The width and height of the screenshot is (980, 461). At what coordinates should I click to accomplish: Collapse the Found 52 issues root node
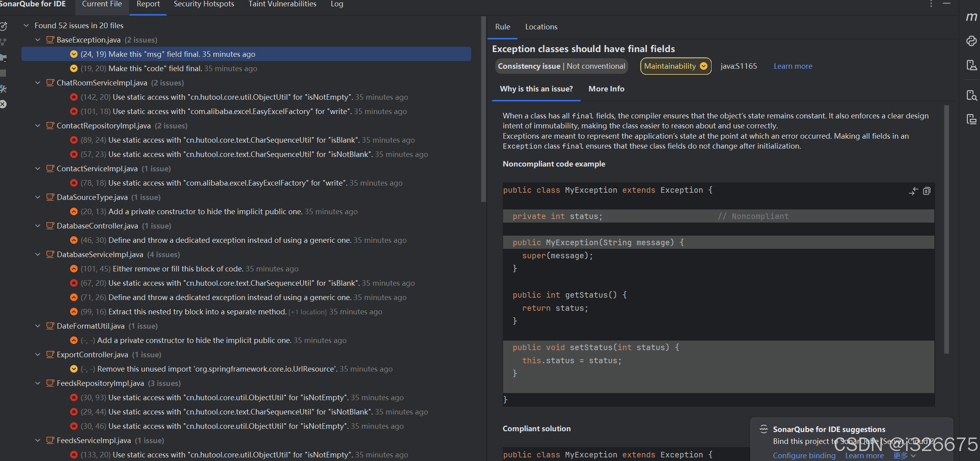(26, 25)
